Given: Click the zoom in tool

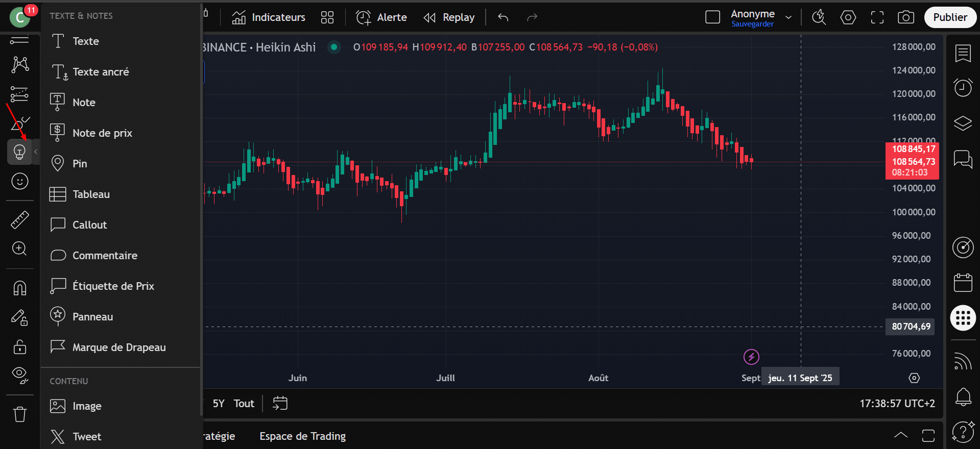Looking at the screenshot, I should [20, 248].
